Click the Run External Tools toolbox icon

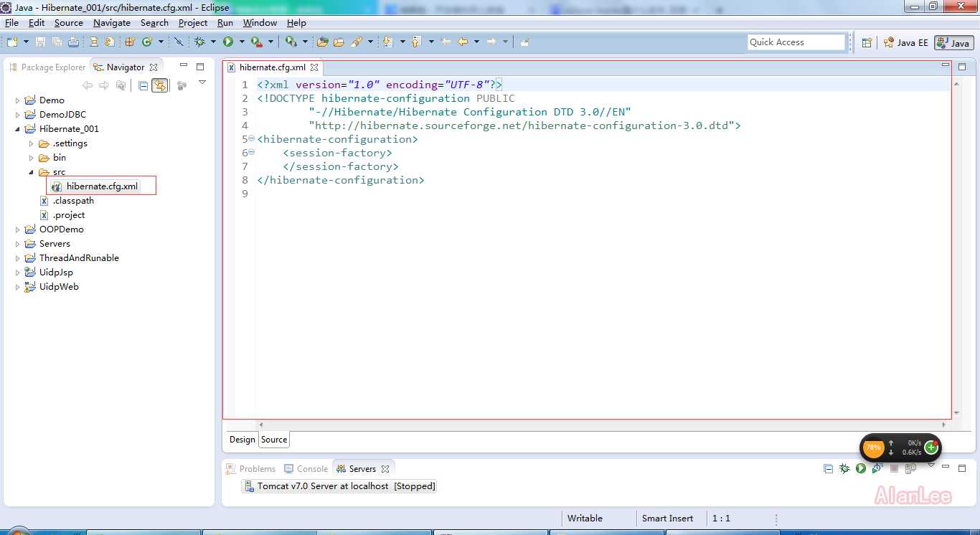(x=257, y=42)
